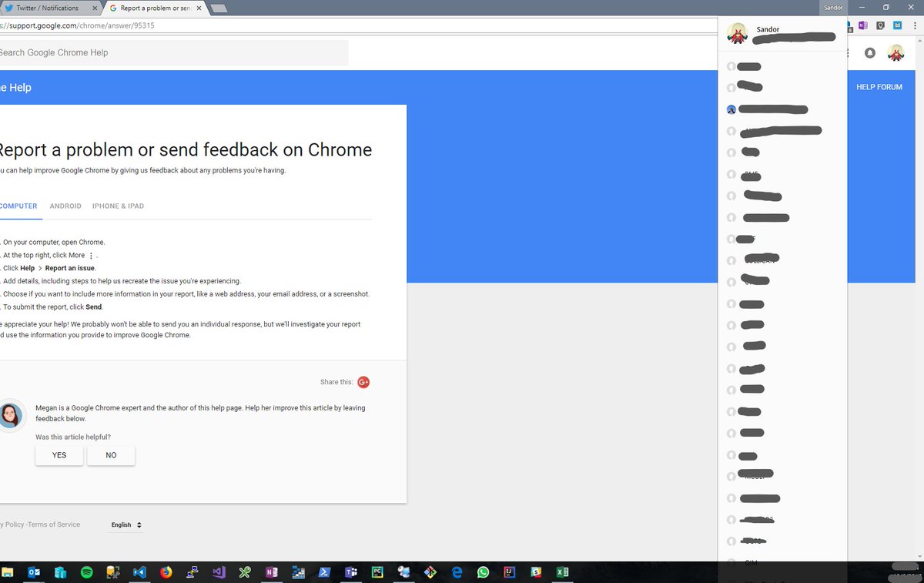924x583 pixels.
Task: Open Microsoft Teams from the taskbar
Action: [350, 572]
